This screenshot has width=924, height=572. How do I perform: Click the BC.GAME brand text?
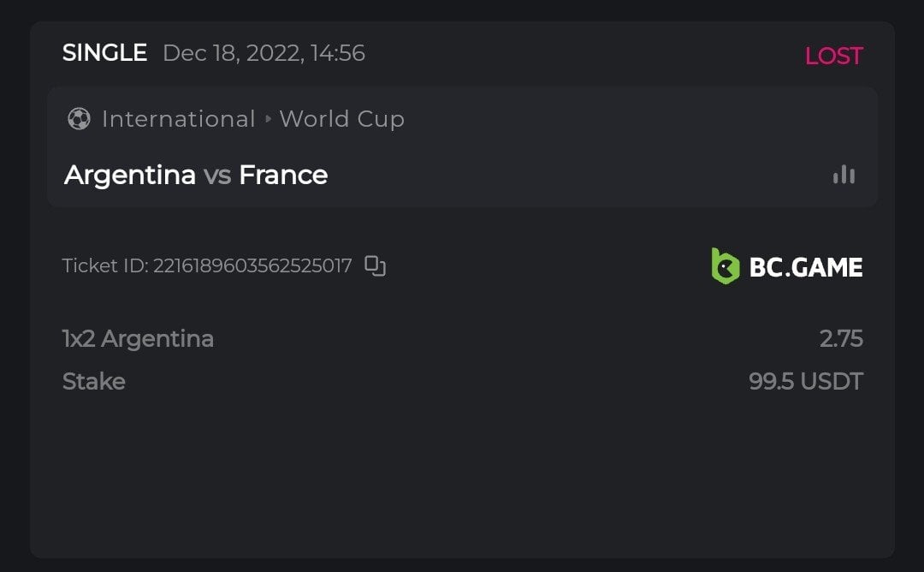(x=805, y=267)
